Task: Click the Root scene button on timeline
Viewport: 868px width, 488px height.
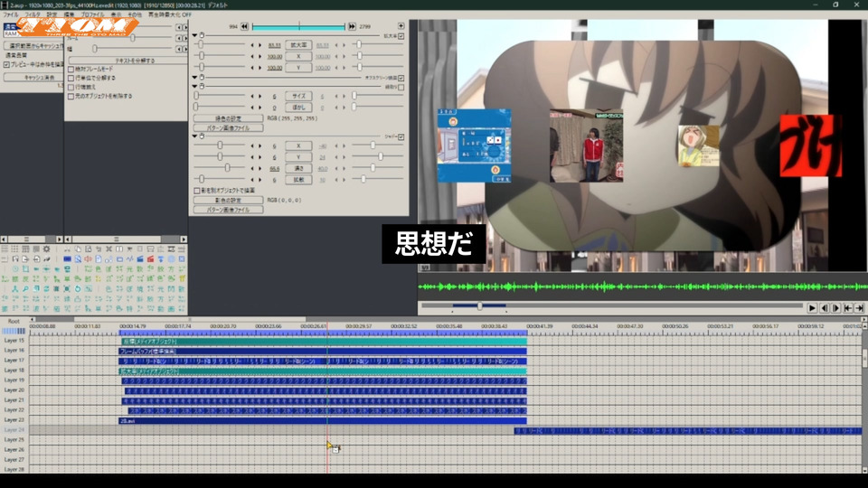Action: point(14,321)
